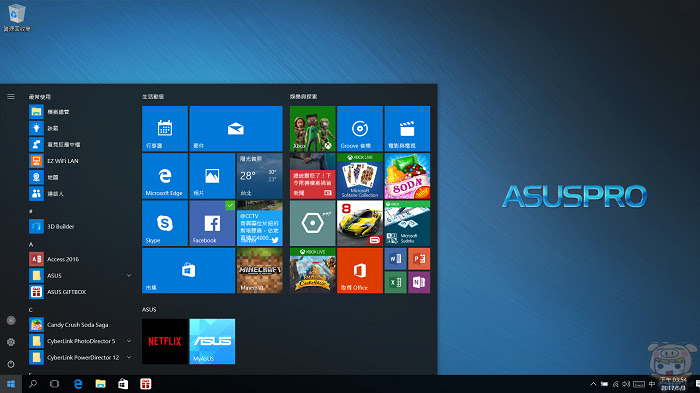This screenshot has width=700, height=393.
Task: Expand the Start menu hamburger button
Action: [x=11, y=96]
